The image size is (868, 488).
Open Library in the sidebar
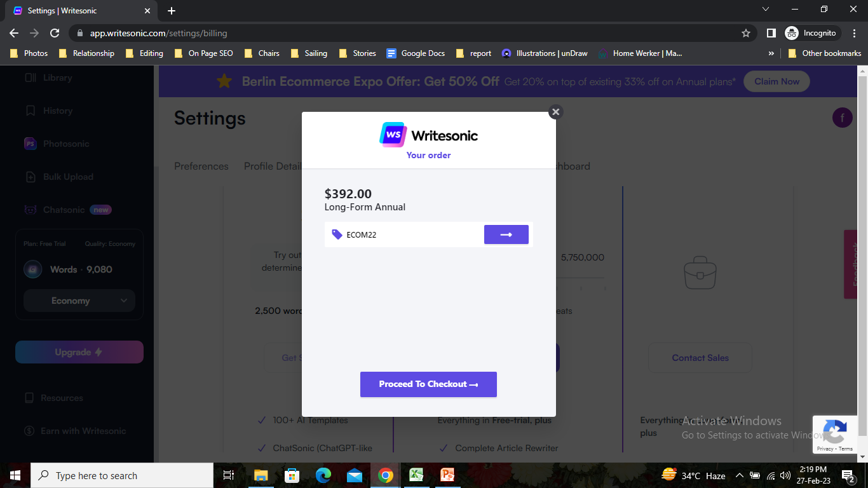coord(57,78)
